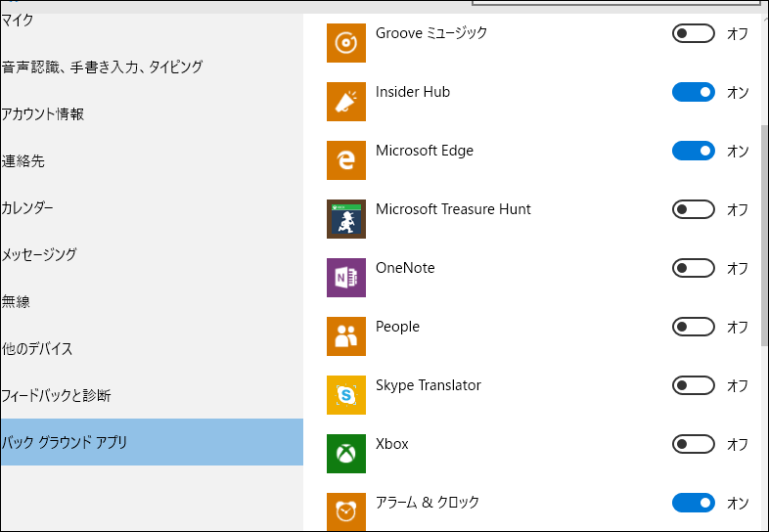Enable the People background toggle

coord(693,327)
